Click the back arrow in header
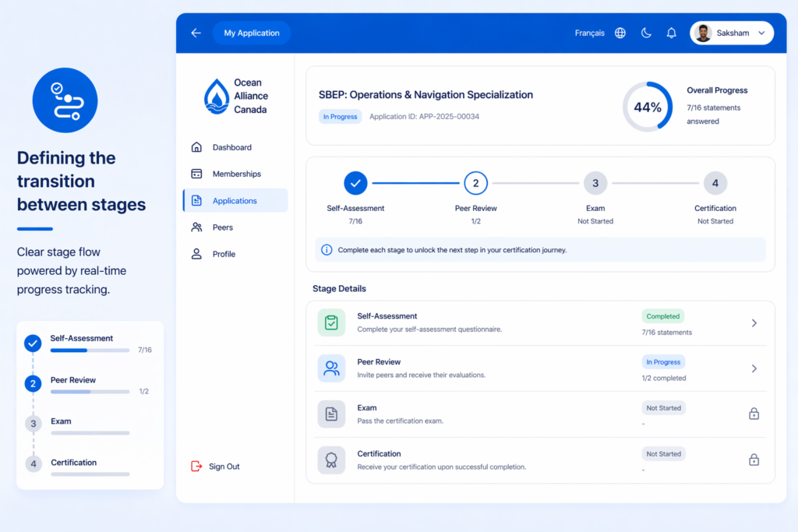The height and width of the screenshot is (532, 798). click(196, 33)
